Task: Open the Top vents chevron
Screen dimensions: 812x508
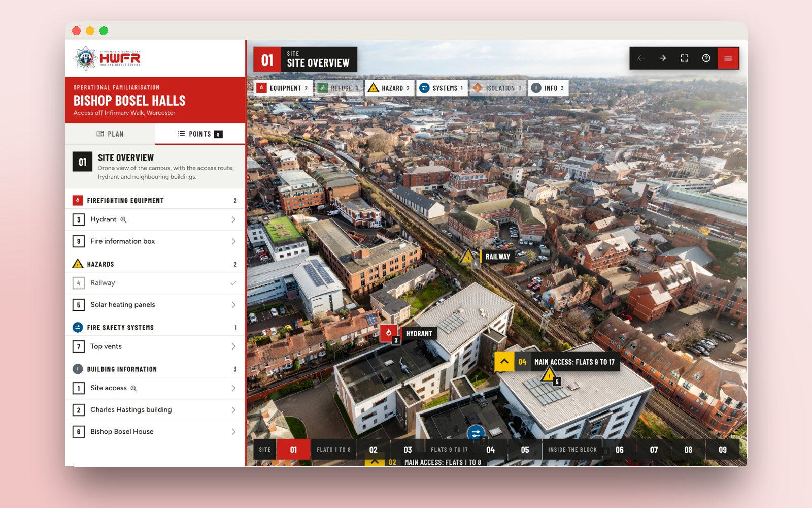Action: pos(233,346)
